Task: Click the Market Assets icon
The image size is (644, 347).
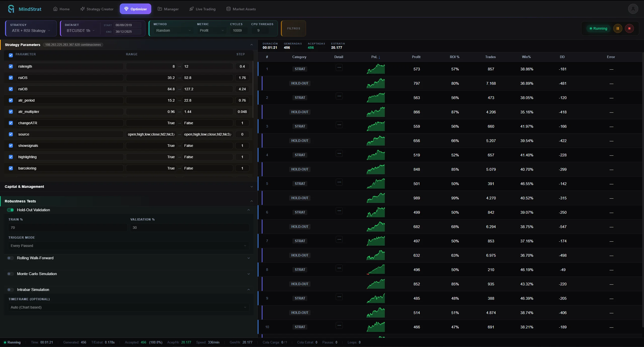Action: tap(228, 9)
